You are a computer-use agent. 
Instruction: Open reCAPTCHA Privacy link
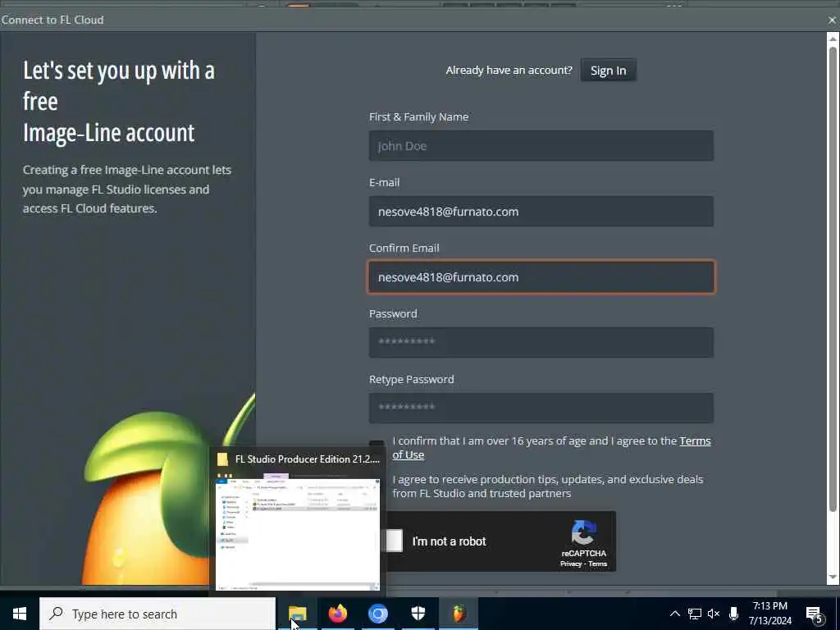click(571, 564)
